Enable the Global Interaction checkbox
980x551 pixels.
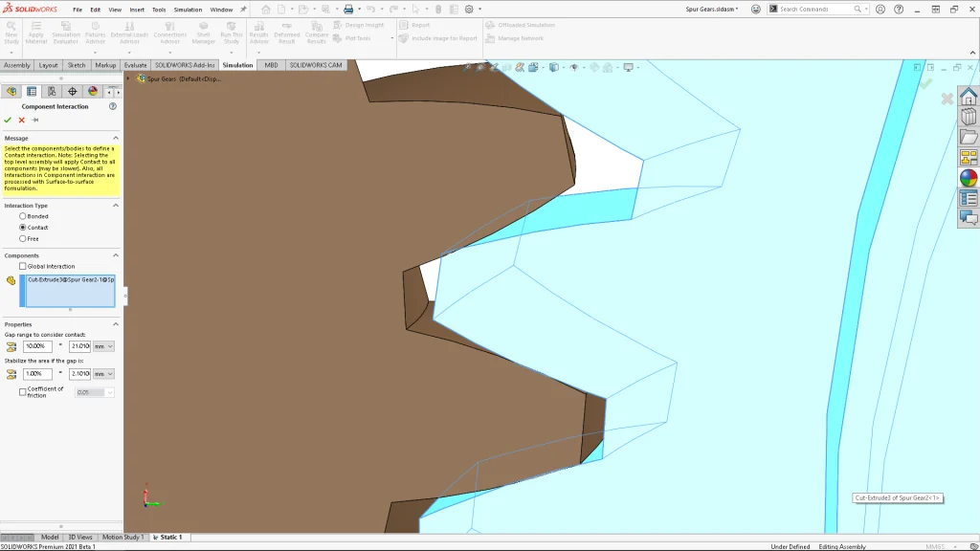23,267
